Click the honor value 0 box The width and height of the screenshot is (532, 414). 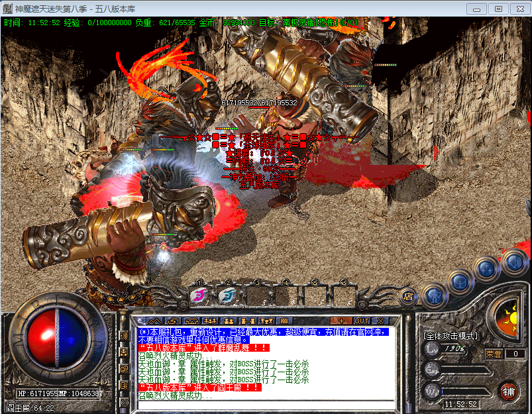[x=515, y=354]
